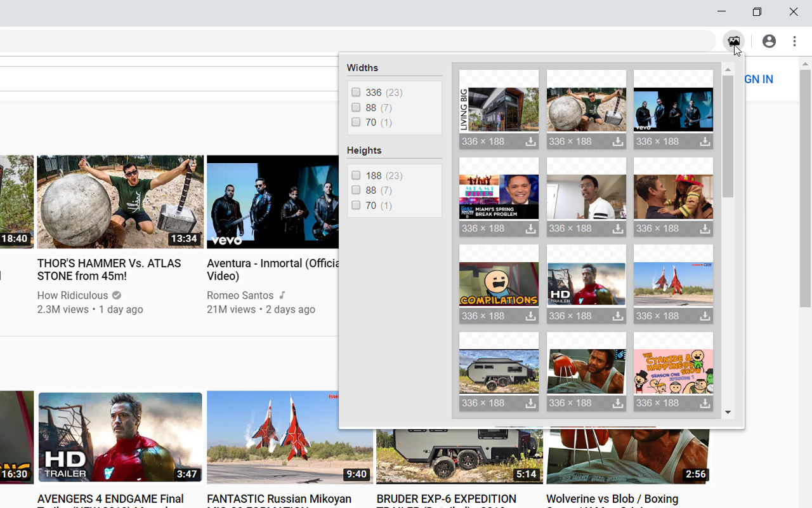Pick the fighter jets thumbnail in popup
This screenshot has width=812, height=508.
tap(673, 284)
